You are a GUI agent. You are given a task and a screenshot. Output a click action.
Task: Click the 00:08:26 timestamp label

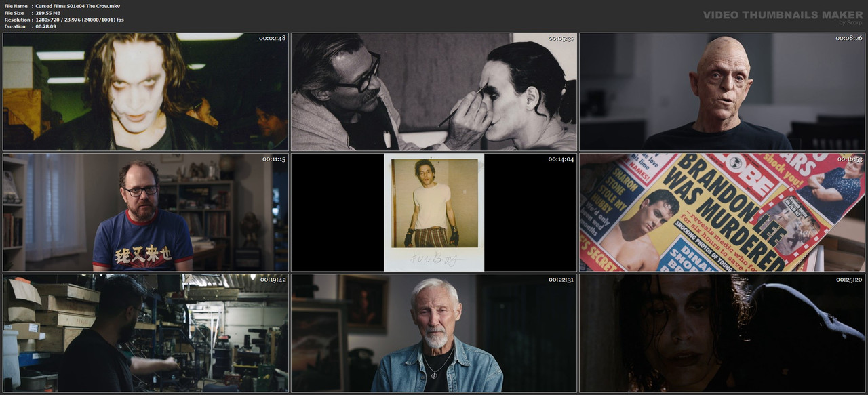click(x=849, y=38)
